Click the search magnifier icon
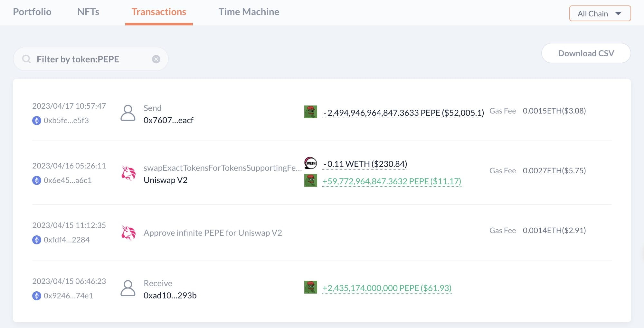The image size is (644, 328). click(26, 59)
